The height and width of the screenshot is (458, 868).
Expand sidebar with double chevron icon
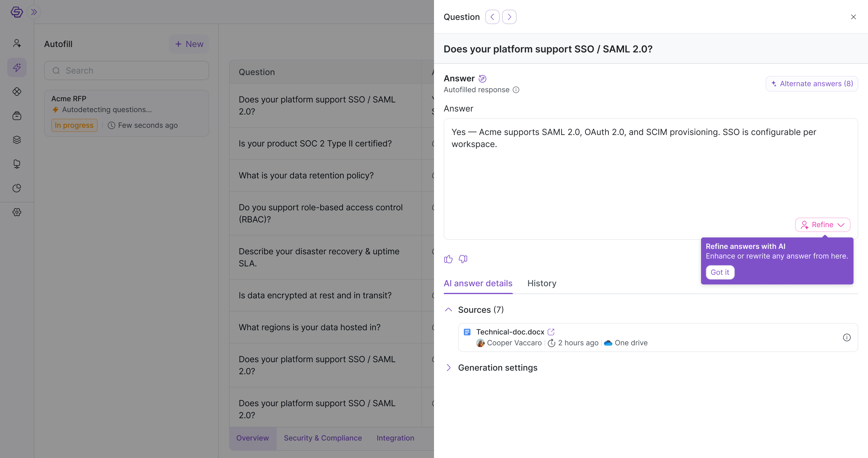pos(34,12)
